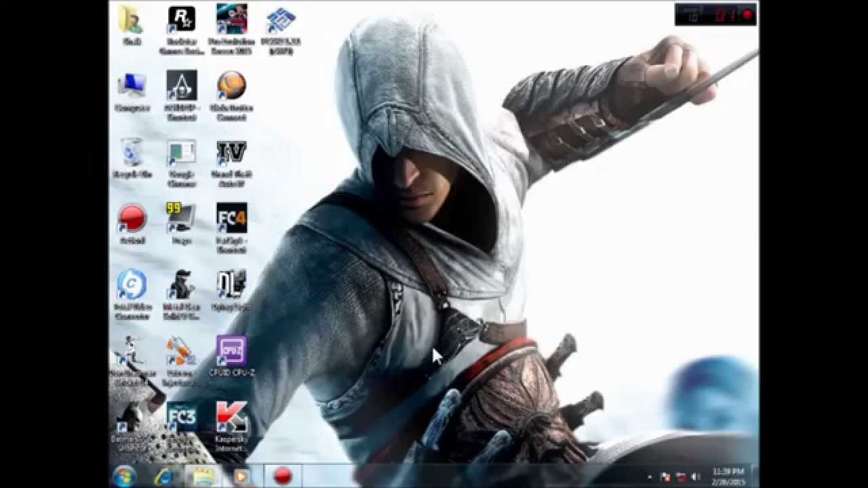Viewport: 868px width, 488px height.
Task: Open the user folder desktop icon
Action: point(132,25)
